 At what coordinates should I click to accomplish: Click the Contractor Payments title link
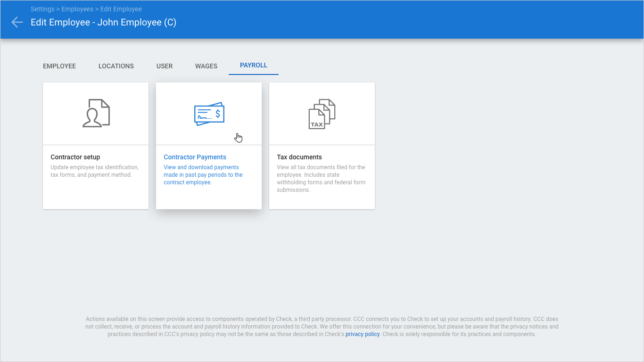(x=195, y=157)
